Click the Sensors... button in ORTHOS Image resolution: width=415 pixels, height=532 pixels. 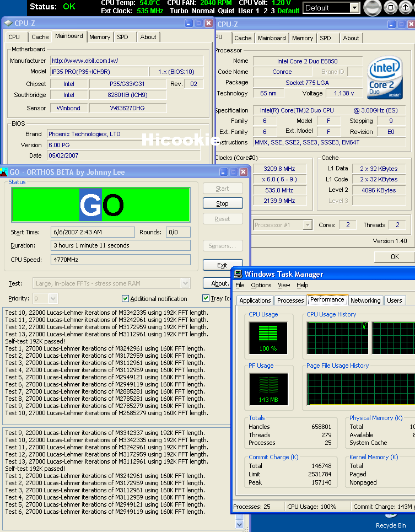223,246
